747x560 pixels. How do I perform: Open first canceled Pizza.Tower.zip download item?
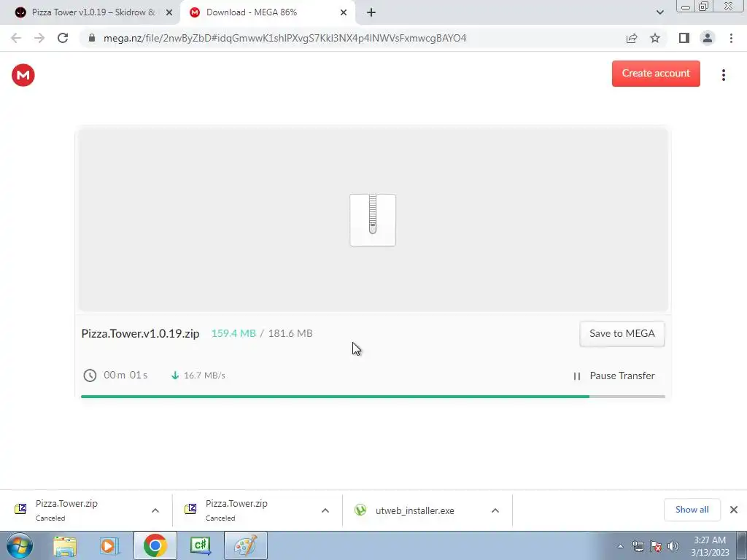point(66,510)
